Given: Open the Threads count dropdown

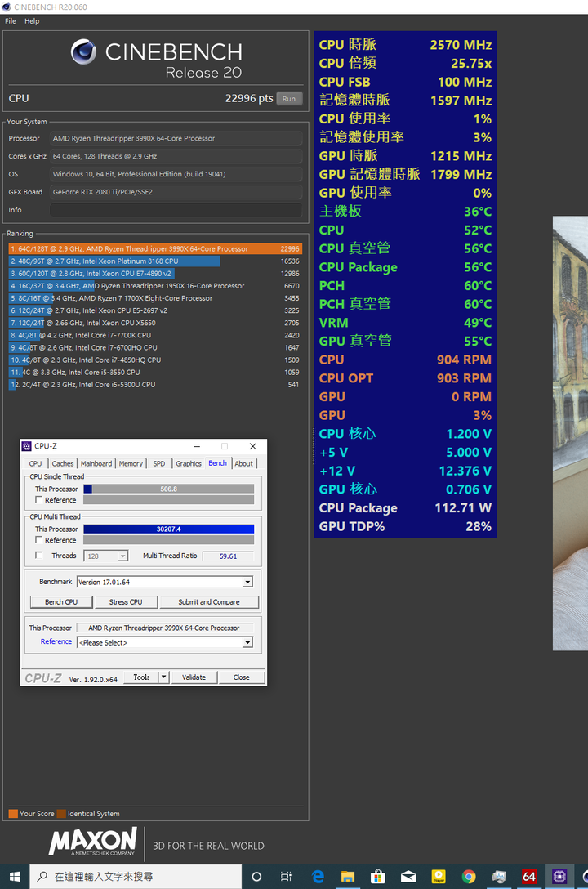Looking at the screenshot, I should pos(122,556).
